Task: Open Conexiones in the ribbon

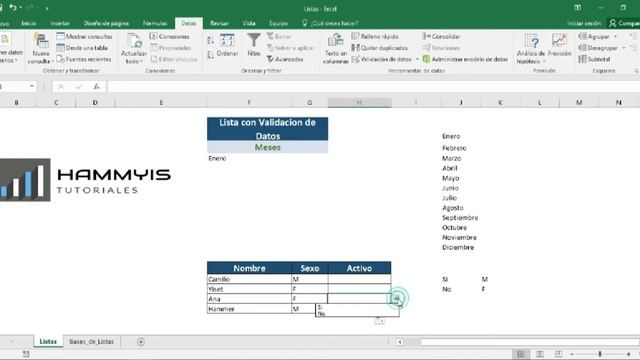Action: click(169, 36)
